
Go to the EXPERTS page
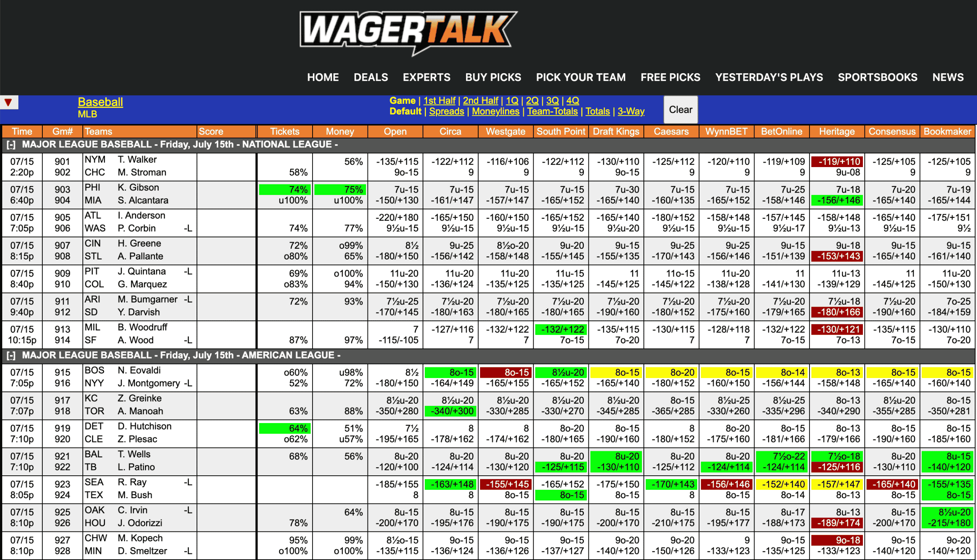[426, 77]
